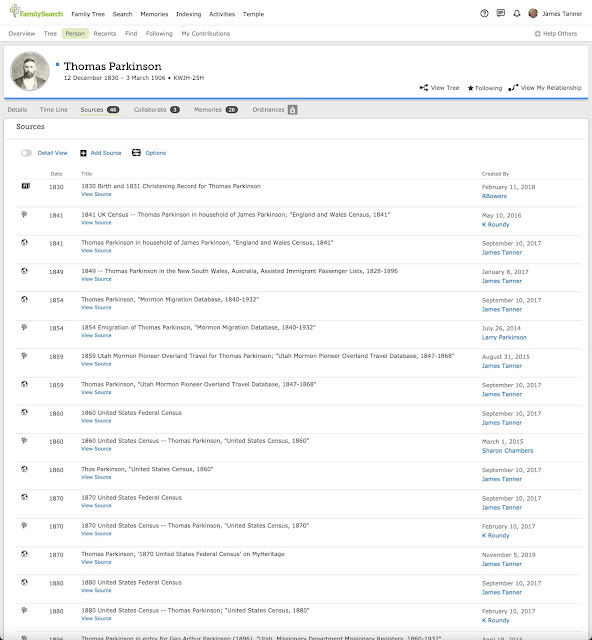
Task: Click globe icon beside MyHeritage 1870 source
Action: [24, 554]
